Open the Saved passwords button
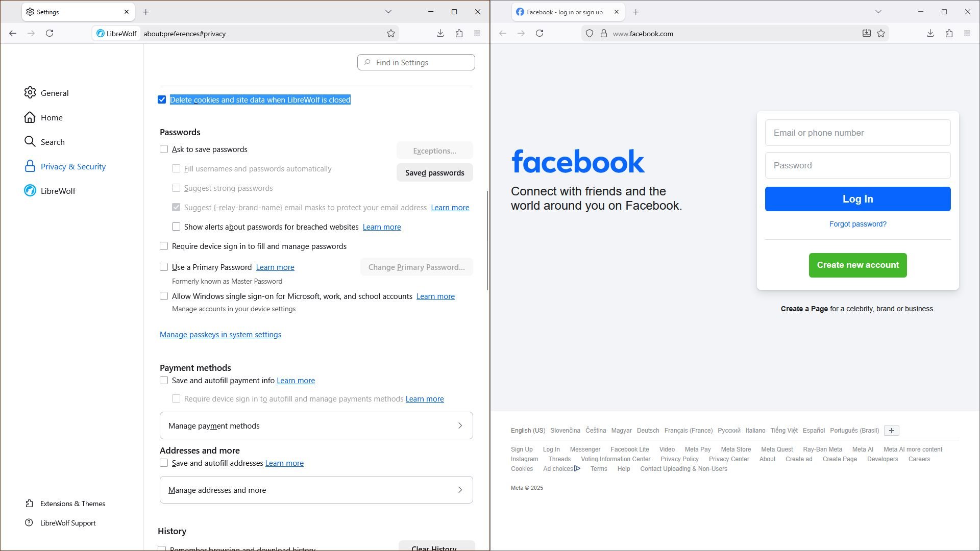Image resolution: width=980 pixels, height=551 pixels. click(x=435, y=172)
